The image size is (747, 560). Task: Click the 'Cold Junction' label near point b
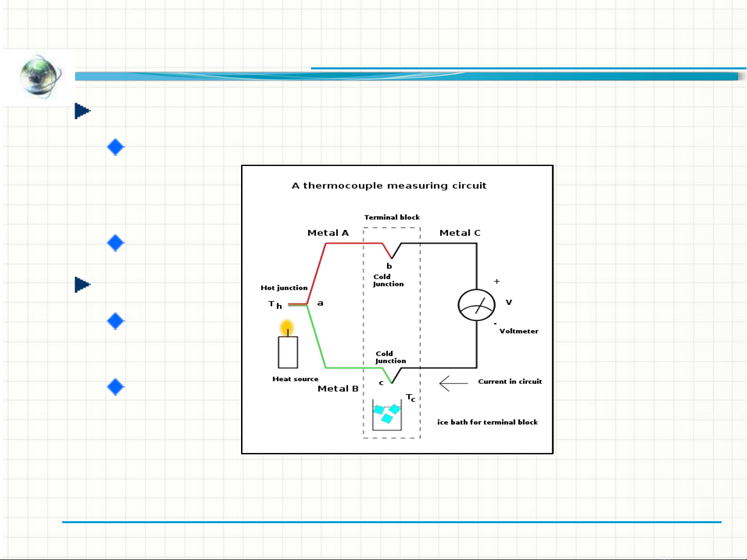(x=388, y=280)
